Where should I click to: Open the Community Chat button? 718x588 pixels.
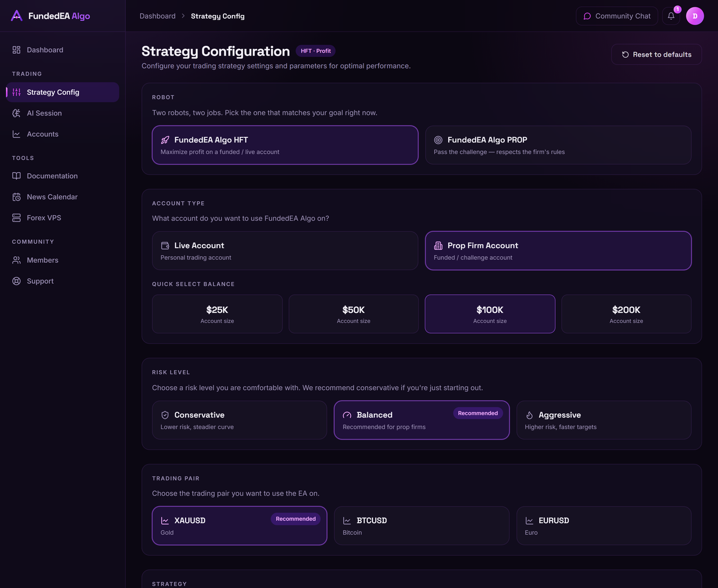click(617, 16)
